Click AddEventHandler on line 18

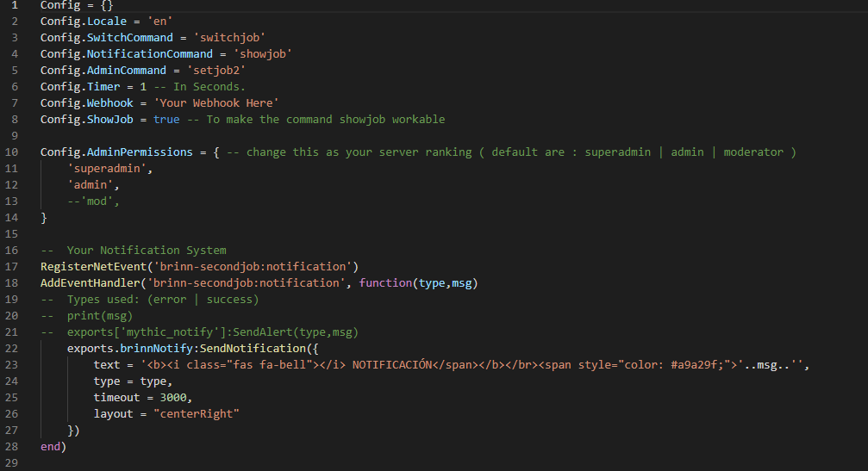pos(91,283)
